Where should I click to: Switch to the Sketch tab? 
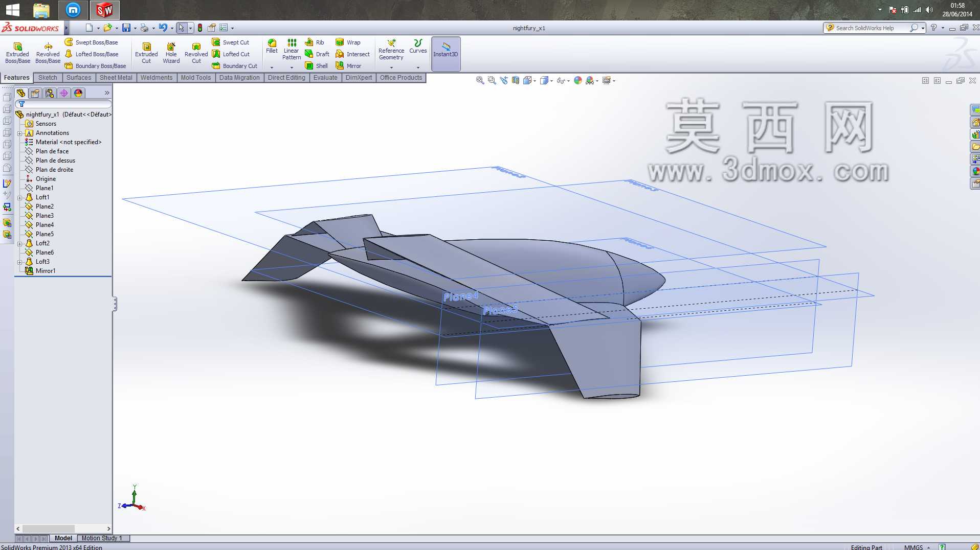point(48,78)
